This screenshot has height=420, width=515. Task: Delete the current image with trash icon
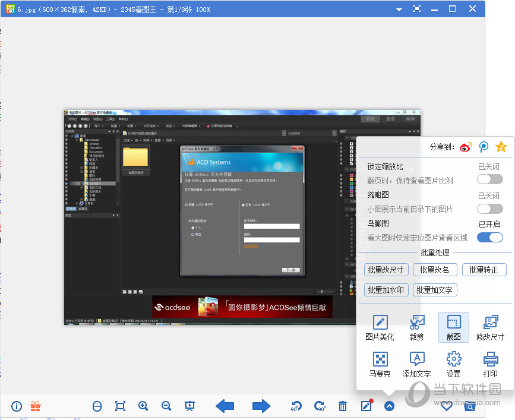[343, 406]
